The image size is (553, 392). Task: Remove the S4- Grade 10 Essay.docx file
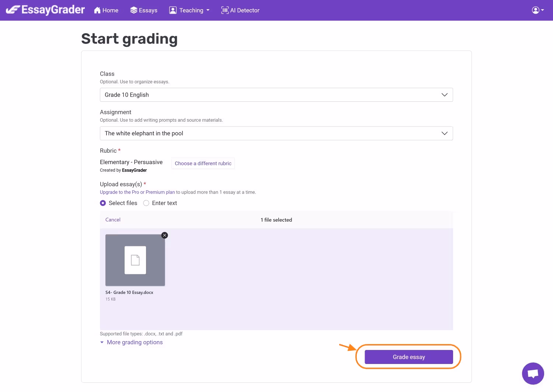[165, 235]
